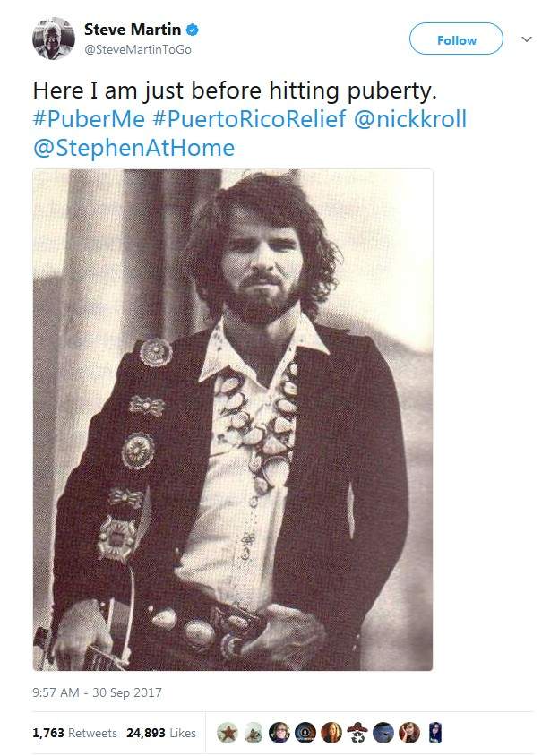
Task: Visit the @StephenAtHome mention
Action: pyautogui.click(x=134, y=148)
